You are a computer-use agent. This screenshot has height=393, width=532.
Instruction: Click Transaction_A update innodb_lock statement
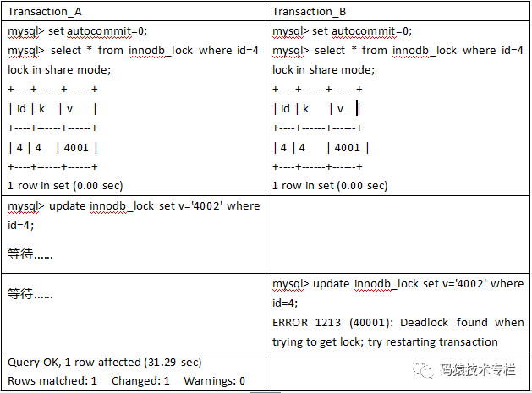[134, 206]
